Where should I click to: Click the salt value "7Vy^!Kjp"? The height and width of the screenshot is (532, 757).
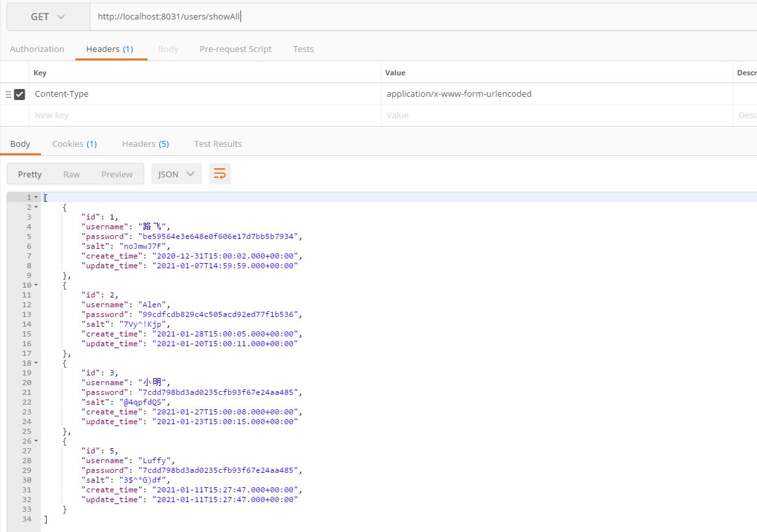(142, 324)
